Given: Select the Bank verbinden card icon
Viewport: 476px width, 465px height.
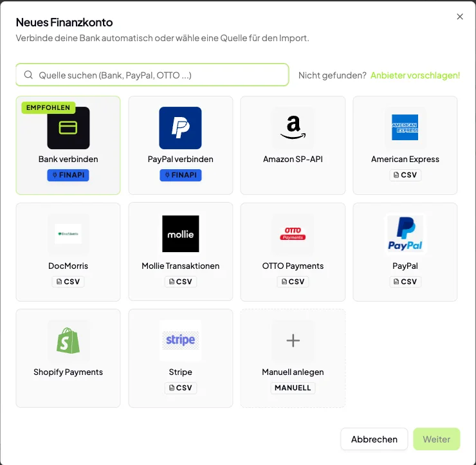Looking at the screenshot, I should (68, 128).
